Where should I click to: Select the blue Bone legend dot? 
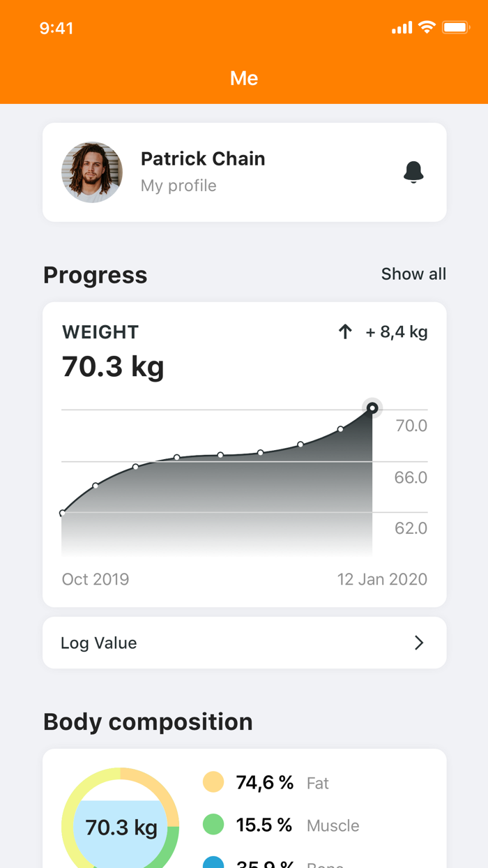pos(213,865)
